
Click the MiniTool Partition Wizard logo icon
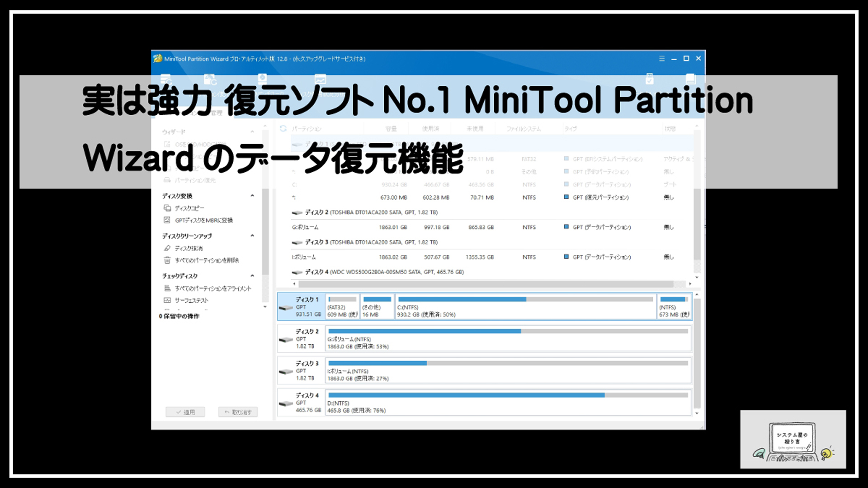[x=157, y=58]
